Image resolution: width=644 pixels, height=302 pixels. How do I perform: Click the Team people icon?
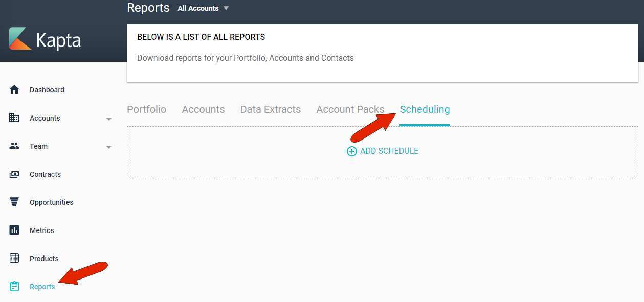pyautogui.click(x=14, y=146)
